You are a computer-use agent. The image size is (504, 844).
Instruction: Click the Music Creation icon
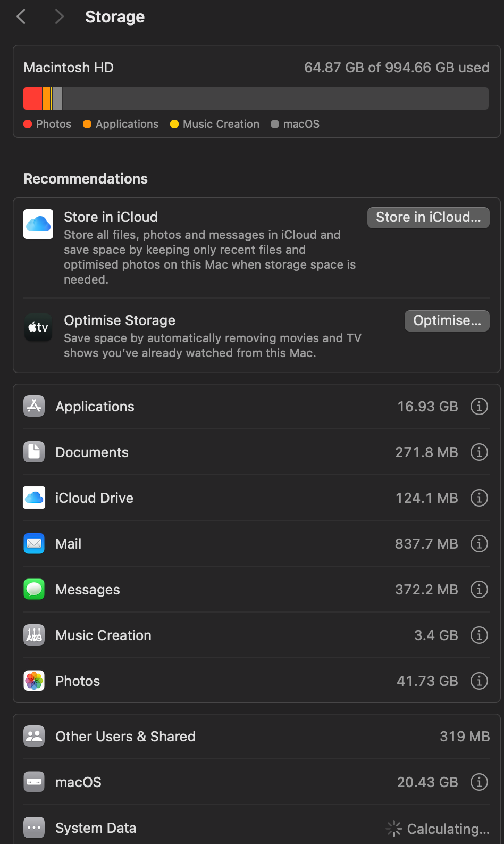(34, 635)
